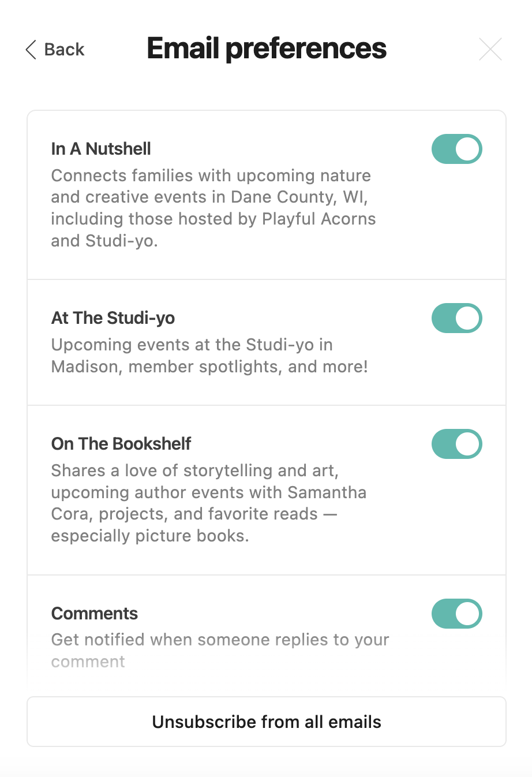Viewport: 532px width, 777px height.
Task: Close the Email preferences dialog
Action: click(490, 49)
